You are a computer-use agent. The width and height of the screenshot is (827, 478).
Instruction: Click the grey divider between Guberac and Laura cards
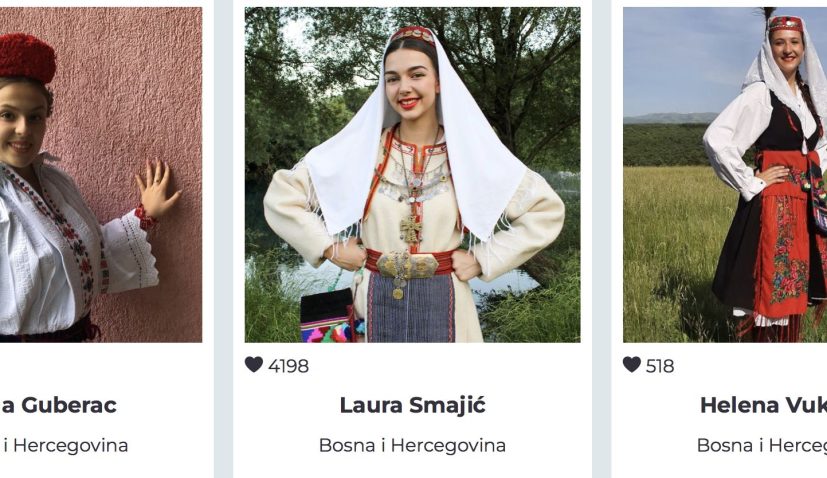[x=224, y=239]
